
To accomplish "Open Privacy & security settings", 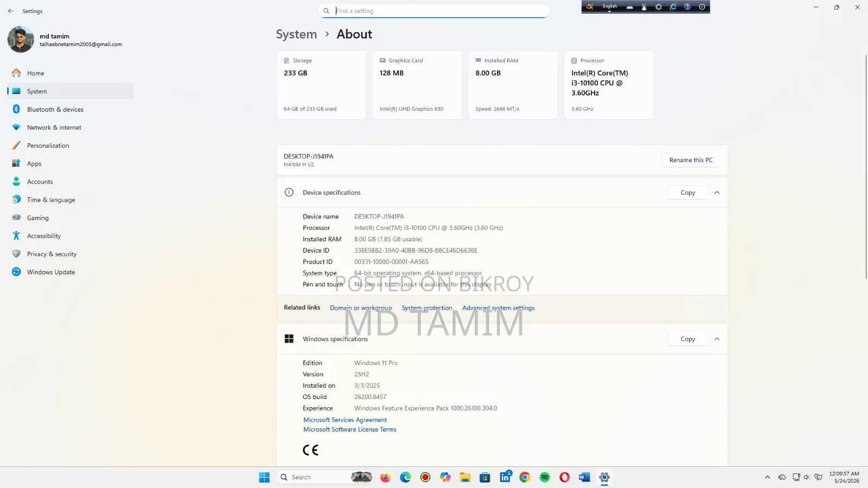I will pyautogui.click(x=71, y=254).
